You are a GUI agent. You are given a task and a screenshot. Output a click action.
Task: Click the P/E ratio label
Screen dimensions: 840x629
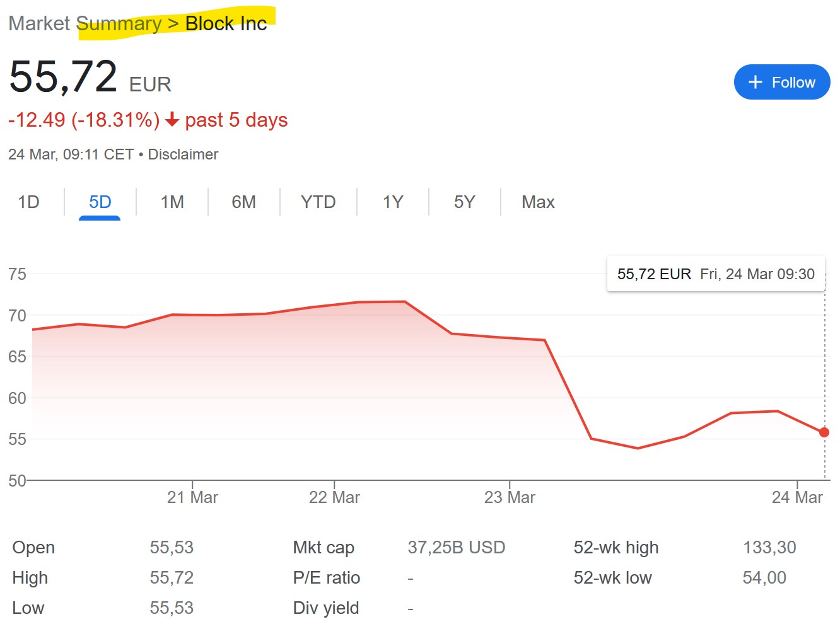(327, 577)
